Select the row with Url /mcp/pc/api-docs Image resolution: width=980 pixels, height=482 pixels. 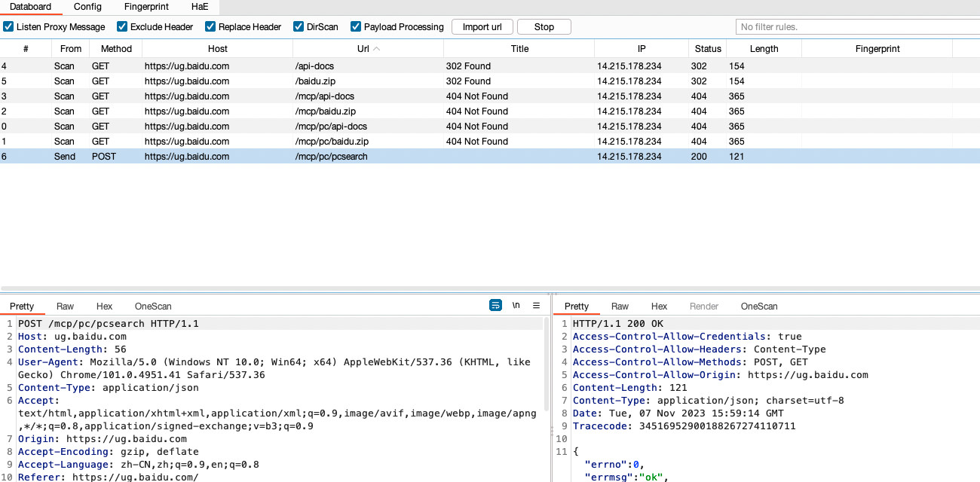click(490, 126)
